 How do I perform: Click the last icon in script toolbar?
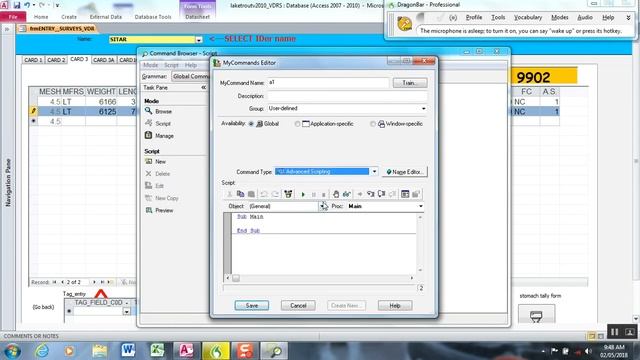pyautogui.click(x=416, y=194)
